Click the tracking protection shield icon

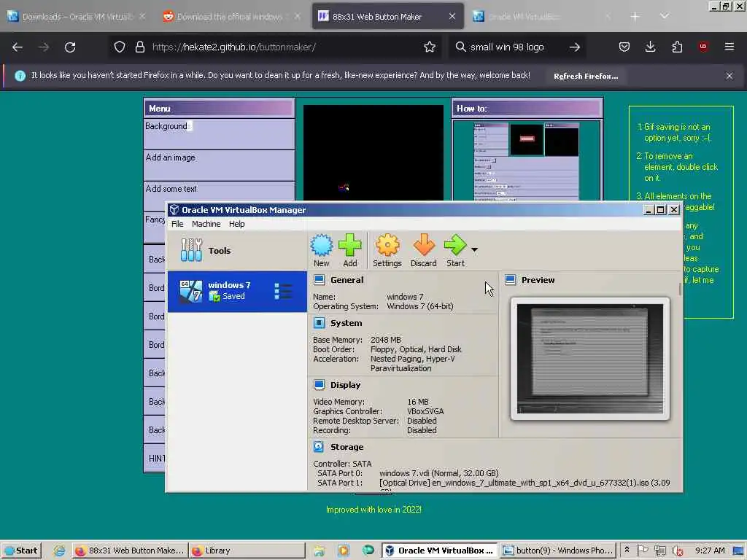click(120, 47)
